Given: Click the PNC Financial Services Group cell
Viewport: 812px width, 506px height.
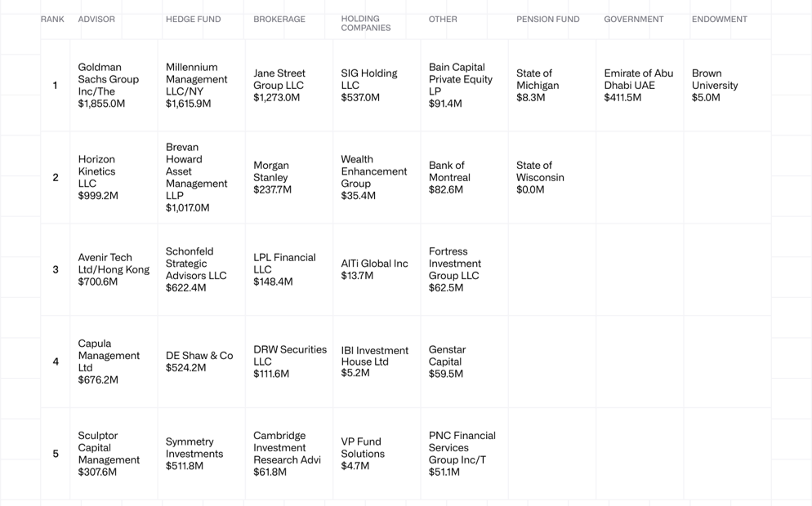Looking at the screenshot, I should pos(462,454).
